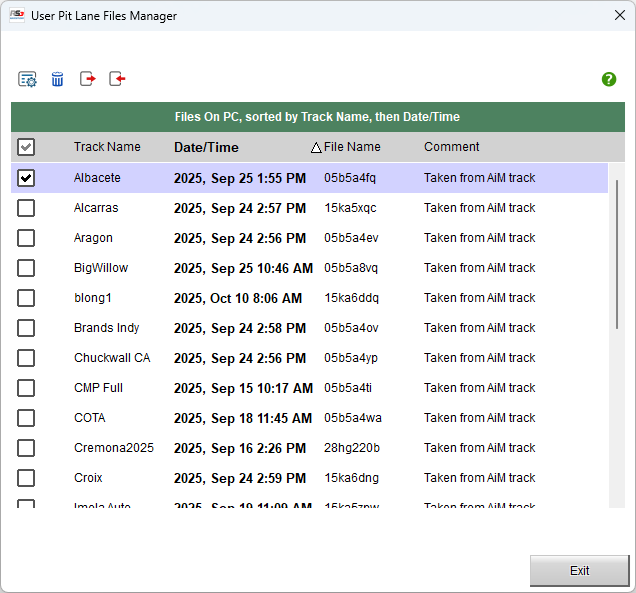Sort by the Track Name column header

click(107, 147)
